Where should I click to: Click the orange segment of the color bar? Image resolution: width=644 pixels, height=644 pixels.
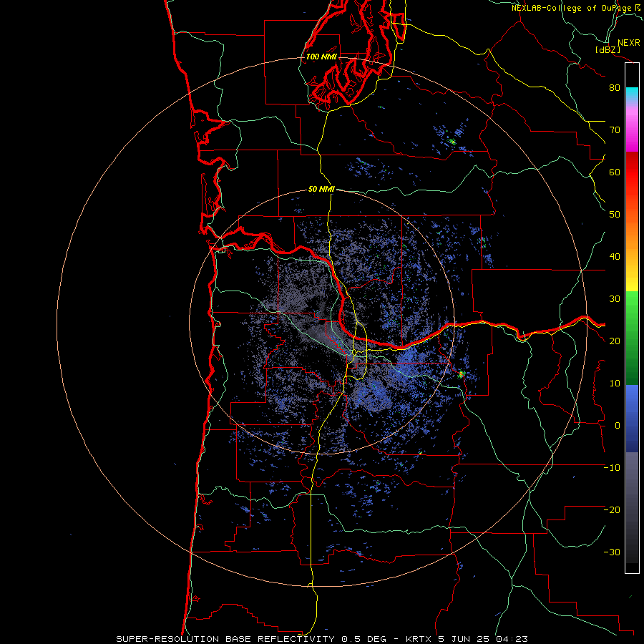pos(632,243)
